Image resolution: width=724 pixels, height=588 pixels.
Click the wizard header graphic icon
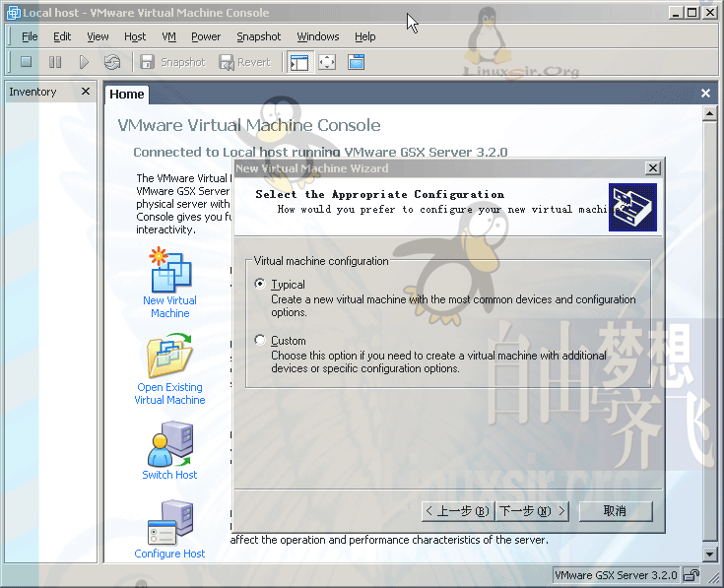click(x=632, y=207)
